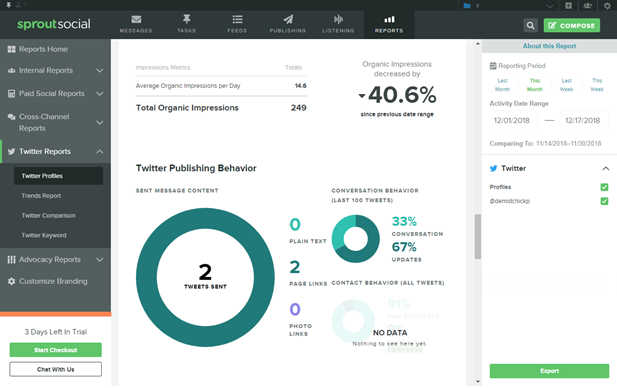Open Trends Report
The width and height of the screenshot is (617, 388).
click(x=41, y=196)
